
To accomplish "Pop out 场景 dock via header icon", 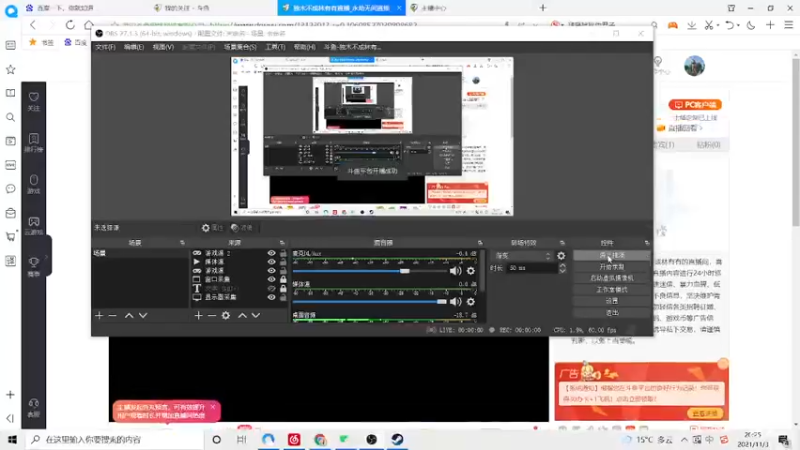I will click(182, 243).
